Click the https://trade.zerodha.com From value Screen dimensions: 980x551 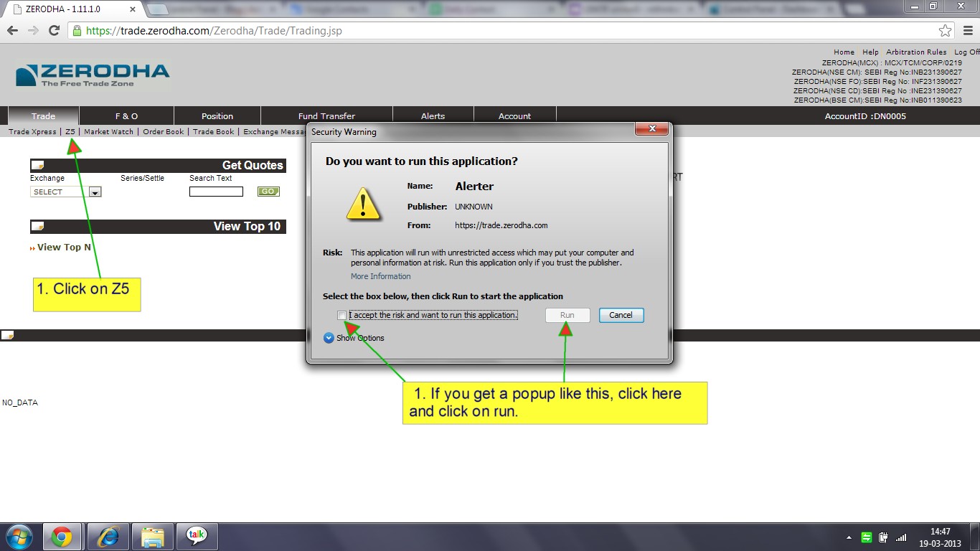[501, 225]
